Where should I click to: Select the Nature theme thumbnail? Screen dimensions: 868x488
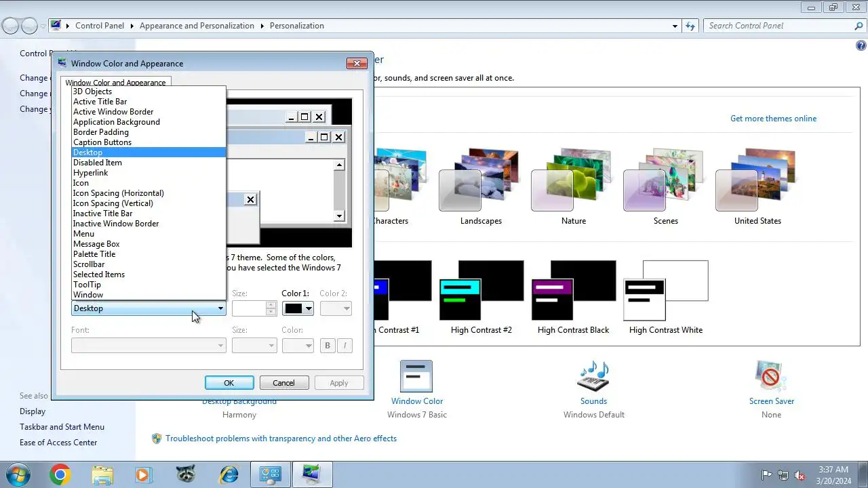(573, 180)
